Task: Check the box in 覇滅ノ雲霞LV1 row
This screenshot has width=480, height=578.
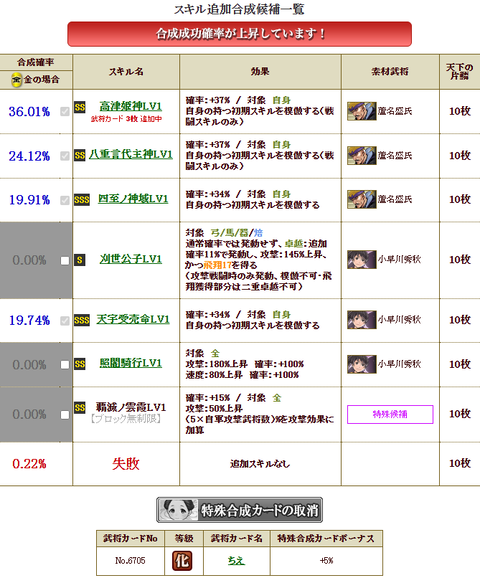Action: pyautogui.click(x=65, y=415)
